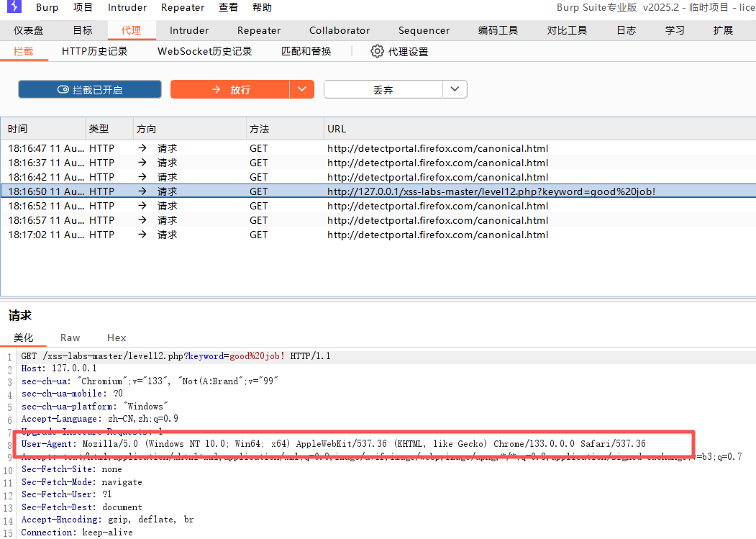Click the sec-ch-ua header line
756x539 pixels.
tap(150, 381)
